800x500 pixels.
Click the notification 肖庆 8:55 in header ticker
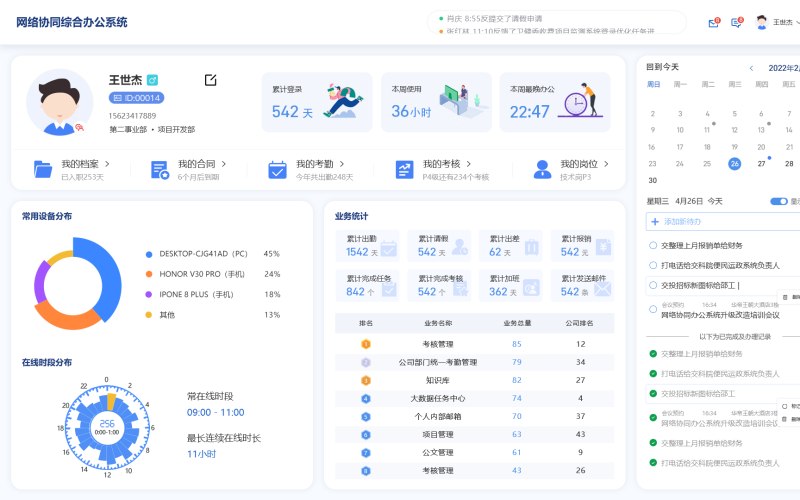494,18
